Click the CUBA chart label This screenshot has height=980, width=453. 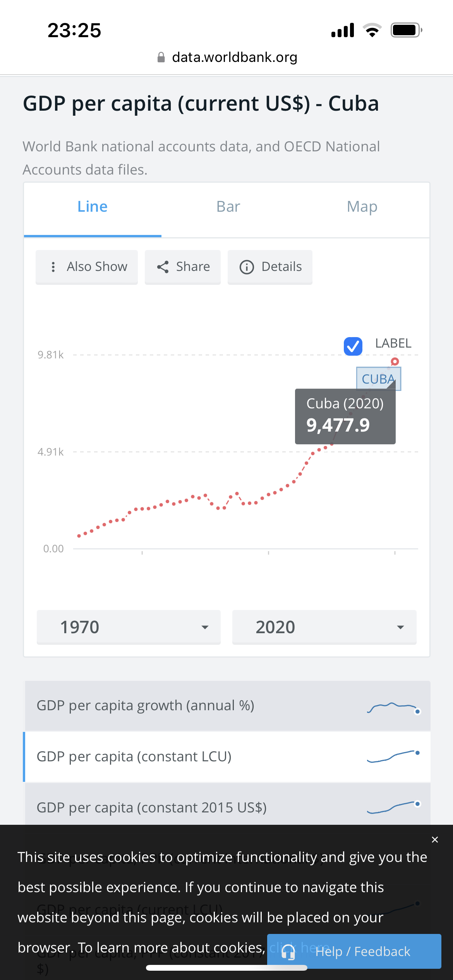coord(378,379)
